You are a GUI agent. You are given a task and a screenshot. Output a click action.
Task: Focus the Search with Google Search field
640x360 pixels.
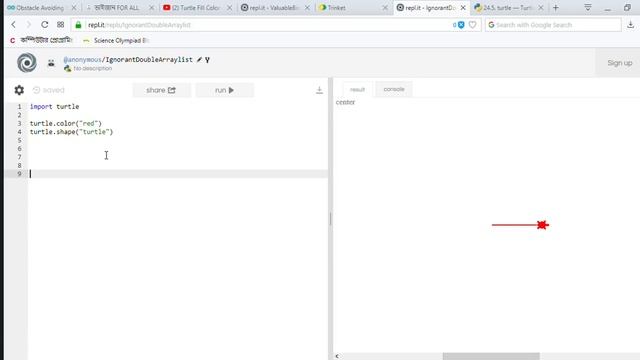coord(553,25)
